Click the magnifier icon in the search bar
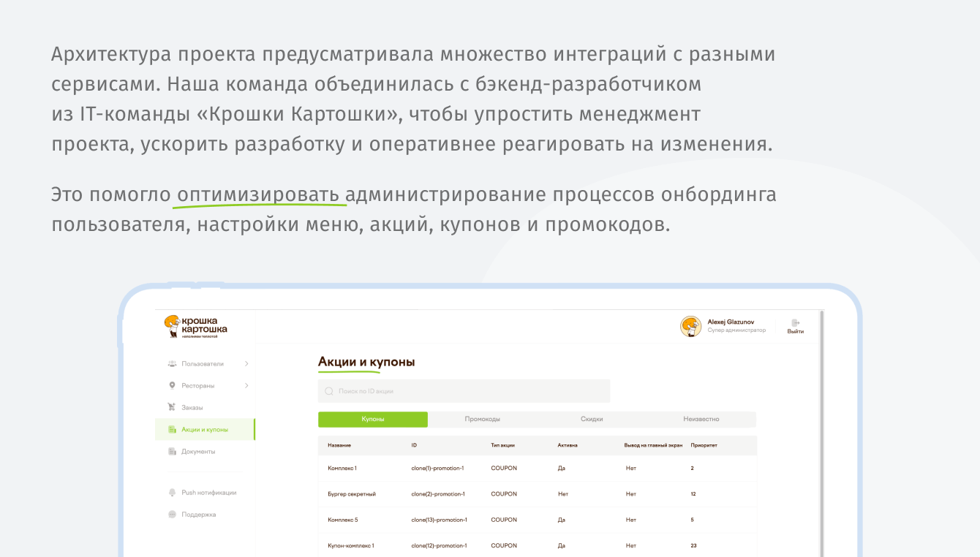 point(329,391)
